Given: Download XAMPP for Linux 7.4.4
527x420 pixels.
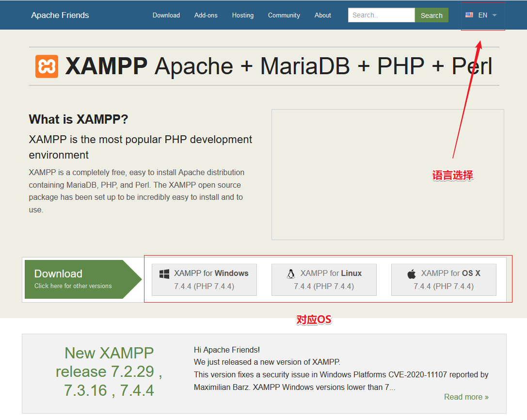Looking at the screenshot, I should coord(324,280).
